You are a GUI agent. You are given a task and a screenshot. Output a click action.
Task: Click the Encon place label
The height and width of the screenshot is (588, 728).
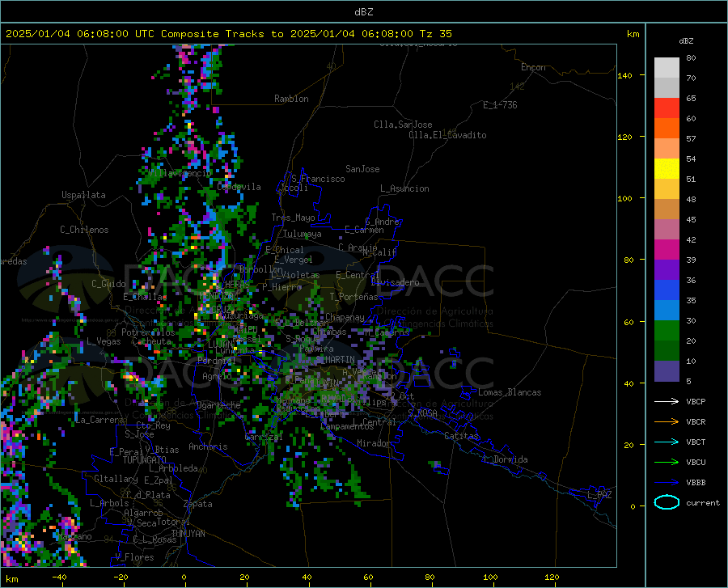(x=533, y=67)
